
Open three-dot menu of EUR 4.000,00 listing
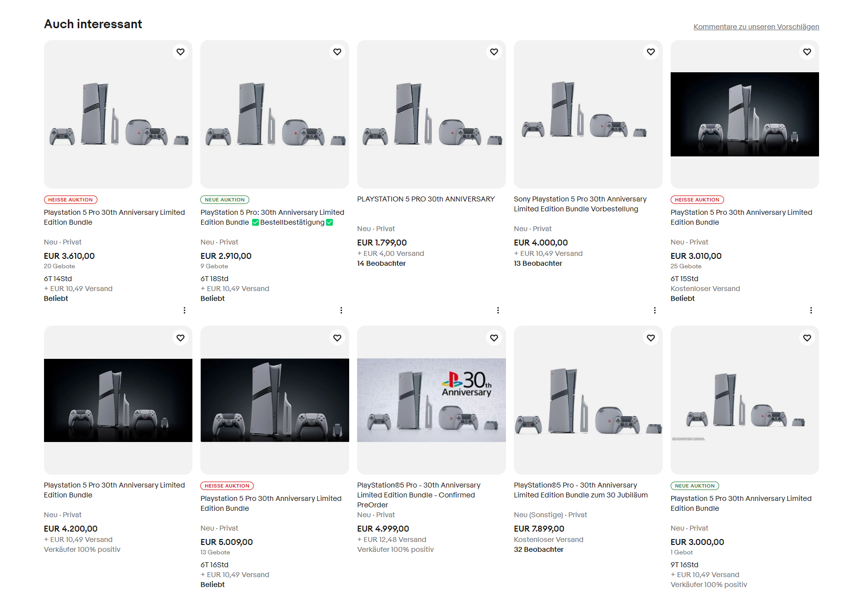point(655,310)
